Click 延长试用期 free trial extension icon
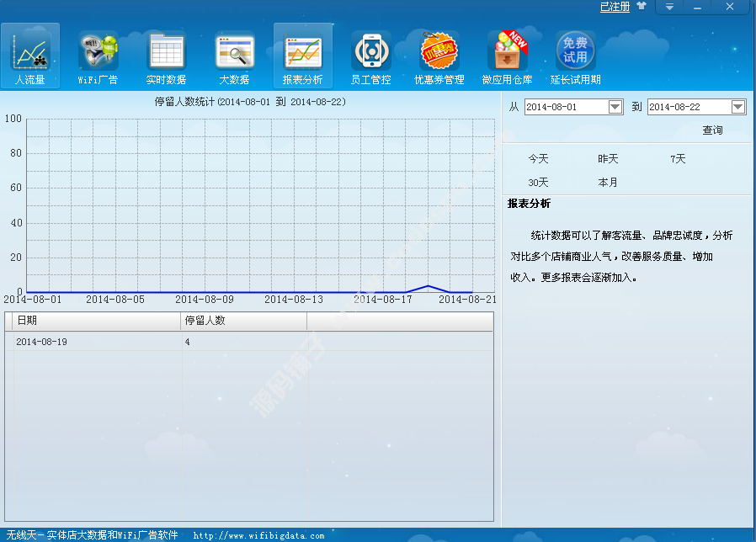This screenshot has width=756, height=542. pyautogui.click(x=576, y=56)
